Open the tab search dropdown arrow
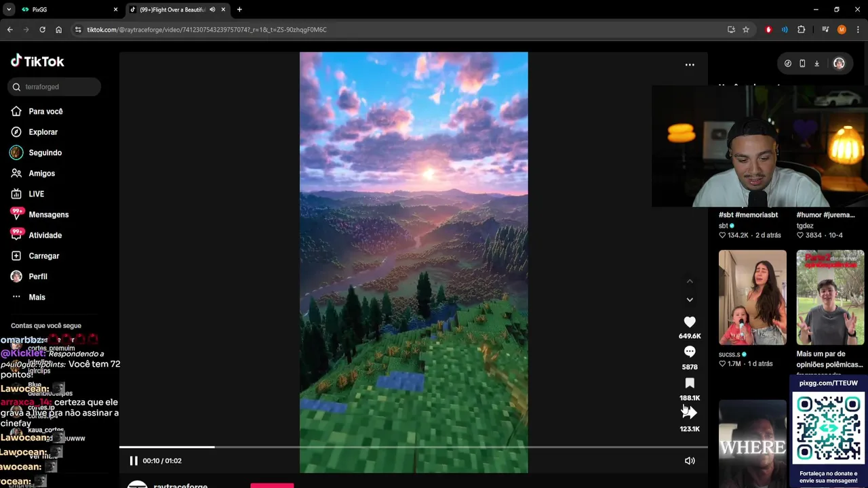 pos(9,9)
